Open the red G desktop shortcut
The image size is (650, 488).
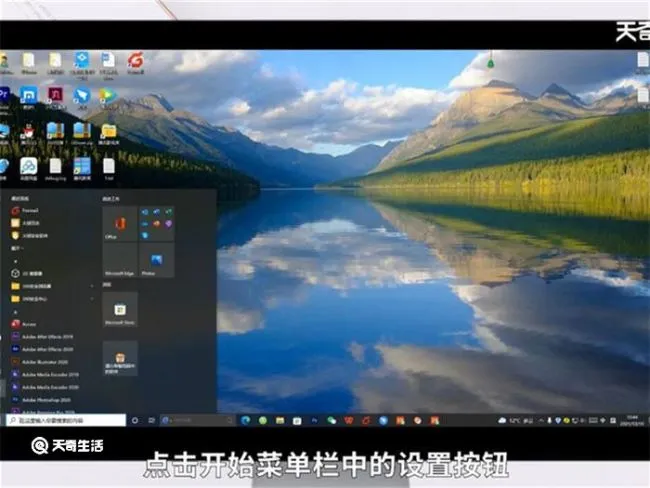pos(135,63)
